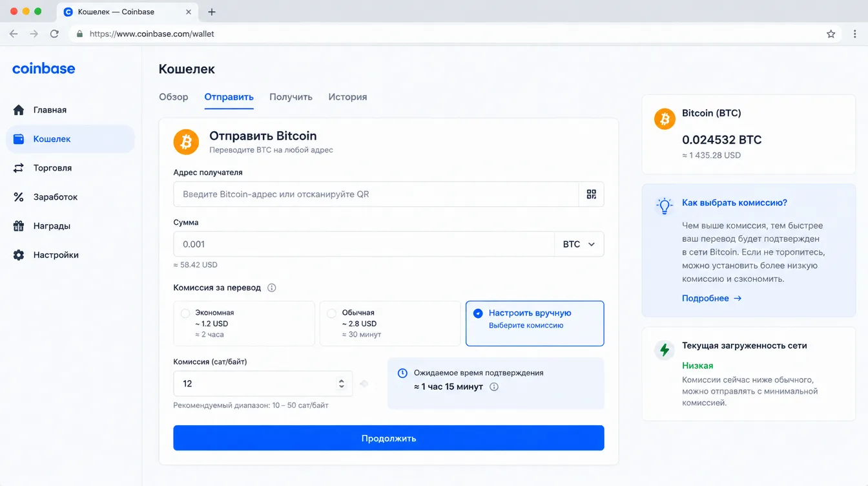Click the Сумма amount field
The image size is (868, 486).
coord(364,244)
